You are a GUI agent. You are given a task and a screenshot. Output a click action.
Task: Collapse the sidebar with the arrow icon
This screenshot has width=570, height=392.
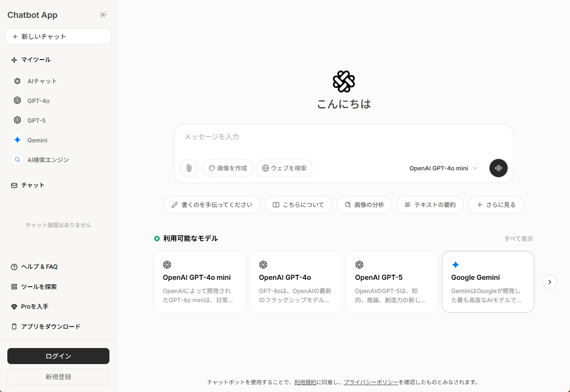[104, 15]
